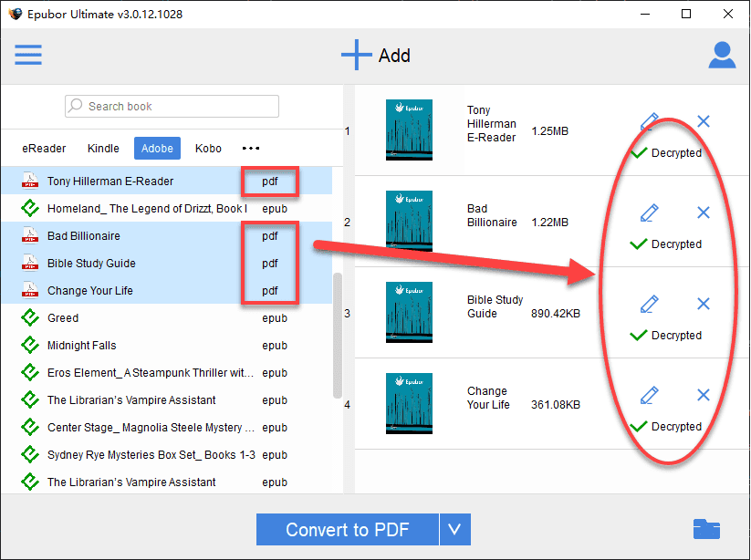Click PDF icon next to Tony Hillerman E-Reader
The image size is (751, 560).
30,181
